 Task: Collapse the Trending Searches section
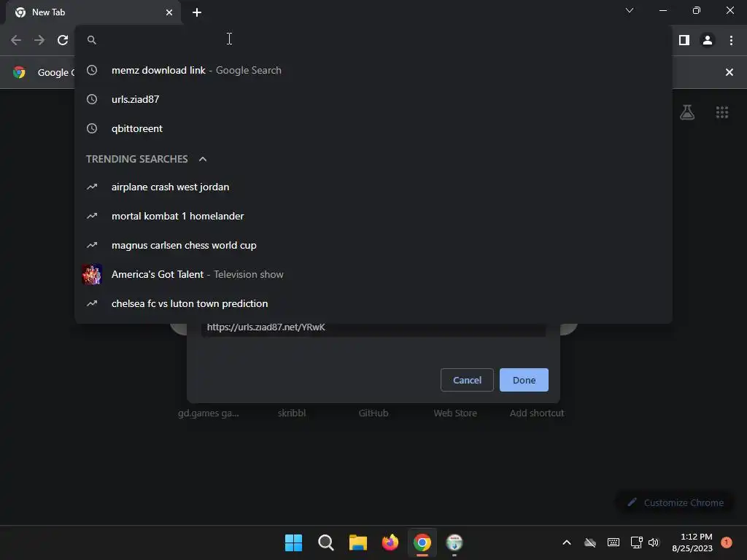(x=203, y=159)
